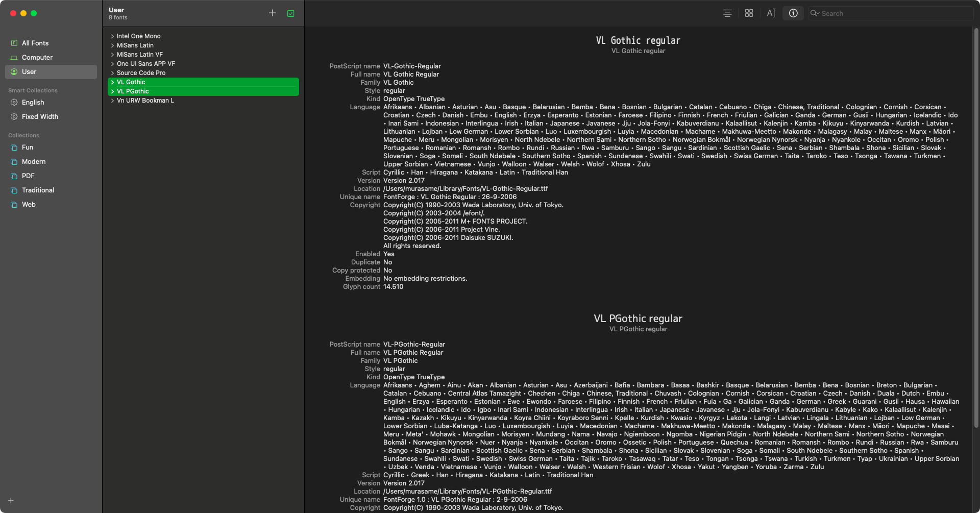Select One UI Sans APP VF font

tap(146, 64)
